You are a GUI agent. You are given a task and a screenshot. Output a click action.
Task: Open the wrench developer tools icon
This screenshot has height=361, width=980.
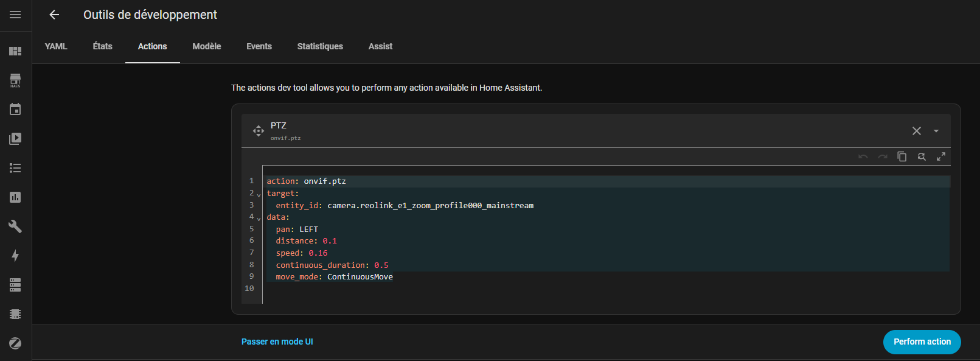coord(15,226)
